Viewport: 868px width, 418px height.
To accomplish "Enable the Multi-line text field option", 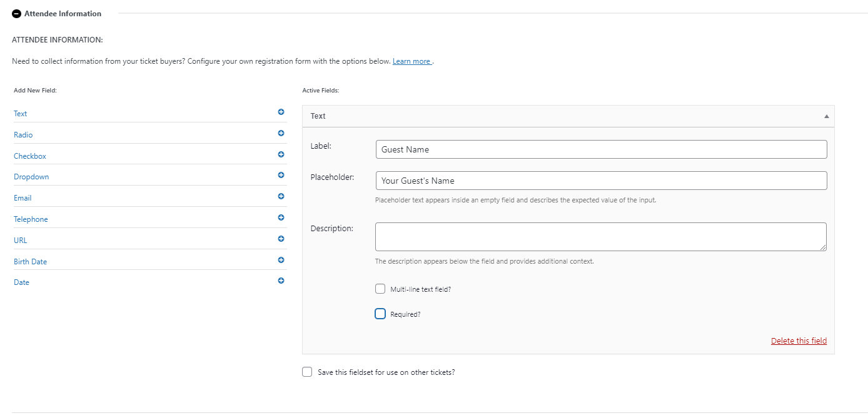I will [380, 288].
